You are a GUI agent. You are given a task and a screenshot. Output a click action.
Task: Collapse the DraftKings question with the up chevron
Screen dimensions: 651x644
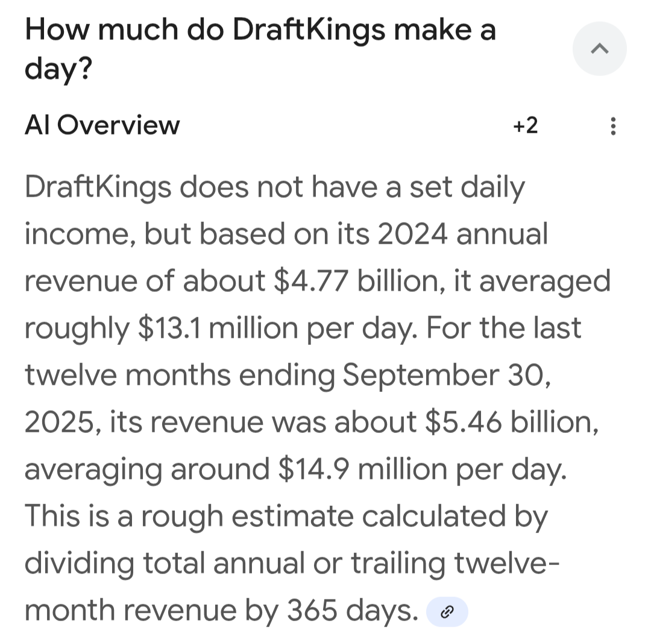[x=599, y=49]
